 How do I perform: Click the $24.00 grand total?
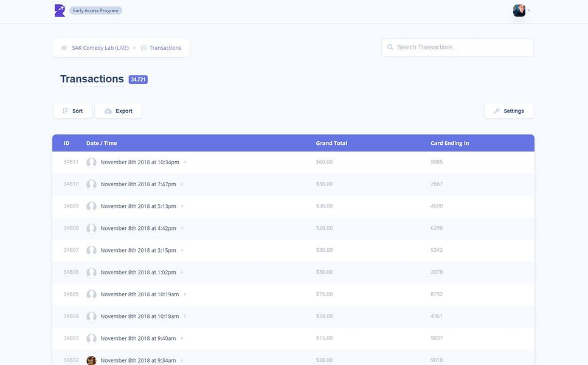[324, 316]
